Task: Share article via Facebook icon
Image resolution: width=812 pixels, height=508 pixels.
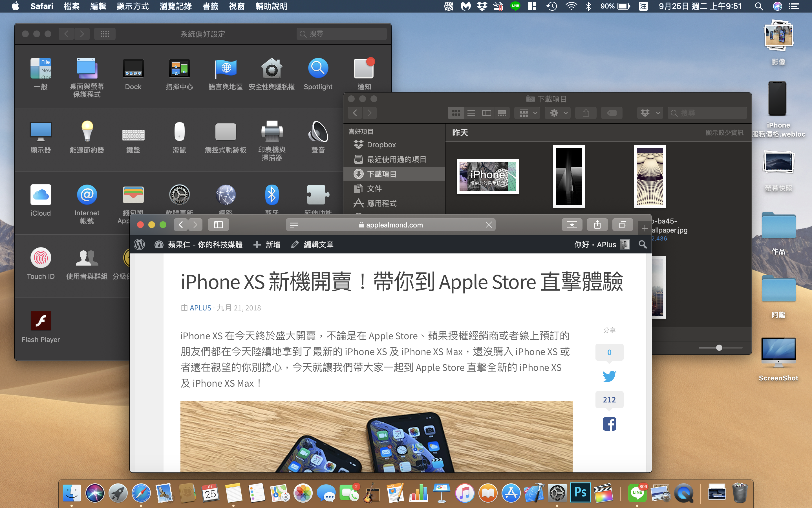Action: 609,424
